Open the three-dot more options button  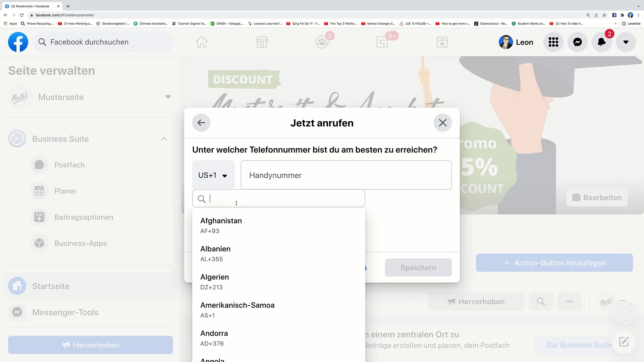click(569, 301)
